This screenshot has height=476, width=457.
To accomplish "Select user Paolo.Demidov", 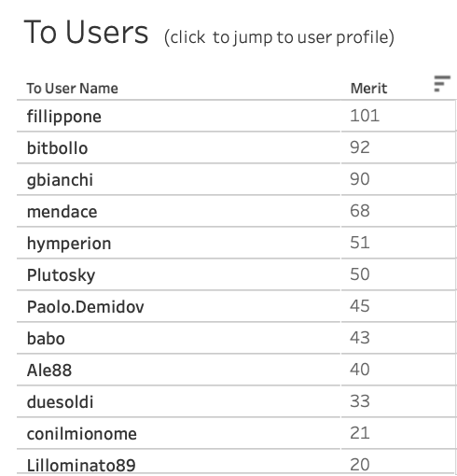I will [x=86, y=307].
